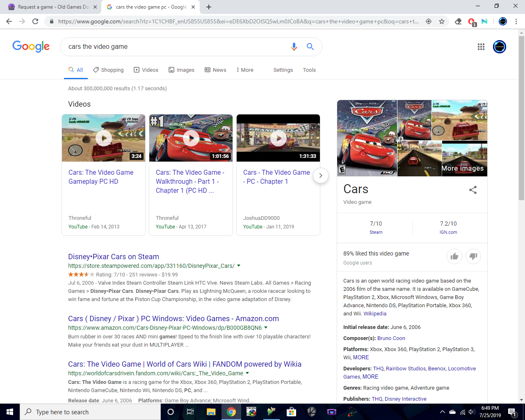Show next videos with the carousel arrow
The height and width of the screenshot is (420, 525).
(321, 176)
